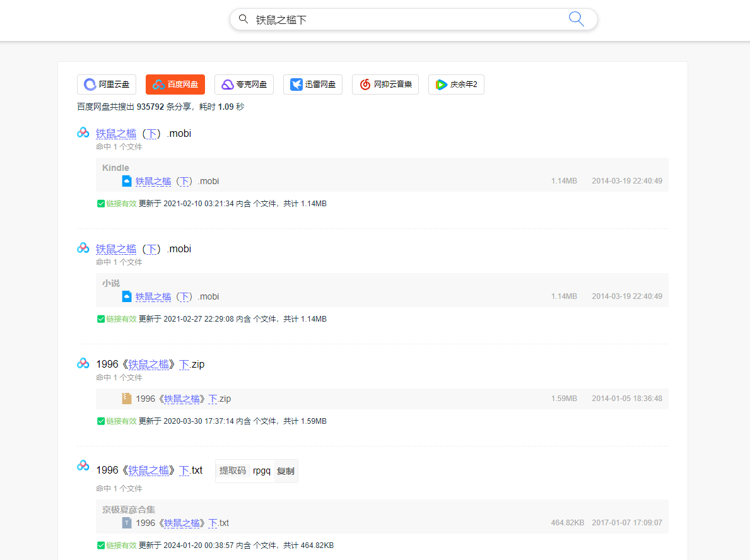Open the 庆余年2 tab
This screenshot has width=750, height=560.
click(x=456, y=85)
